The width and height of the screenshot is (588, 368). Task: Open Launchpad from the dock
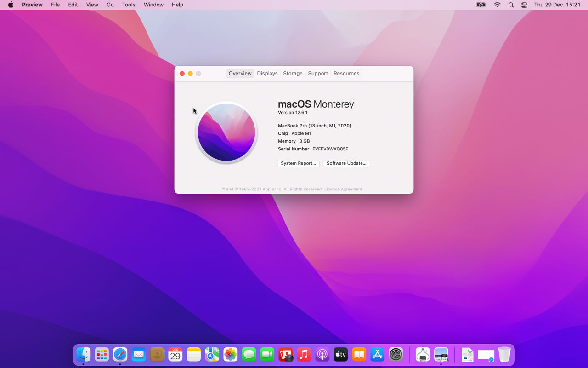point(102,354)
